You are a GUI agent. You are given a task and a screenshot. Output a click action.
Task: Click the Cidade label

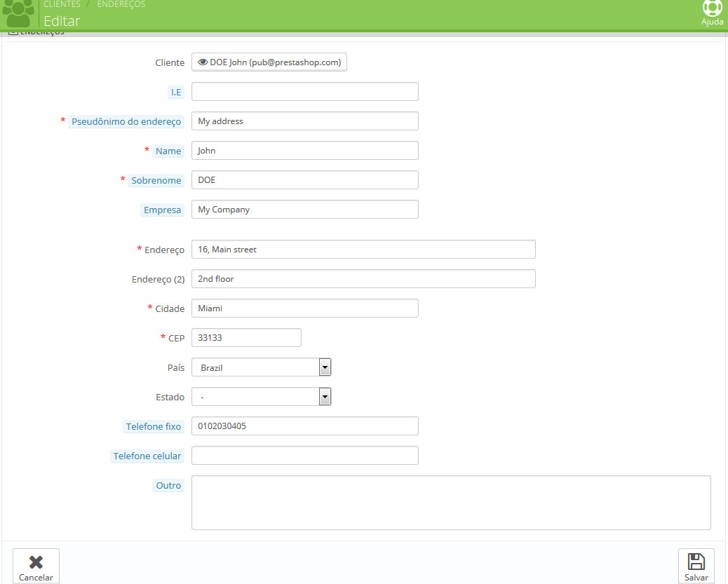point(170,308)
